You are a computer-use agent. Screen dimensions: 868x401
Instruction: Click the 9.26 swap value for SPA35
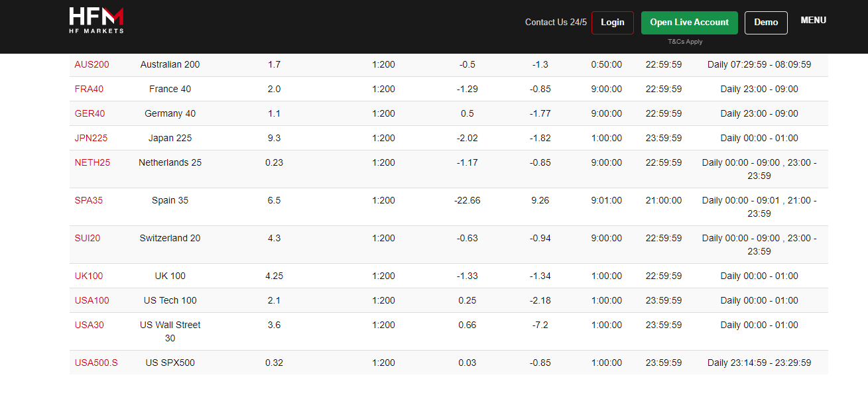[x=540, y=200]
